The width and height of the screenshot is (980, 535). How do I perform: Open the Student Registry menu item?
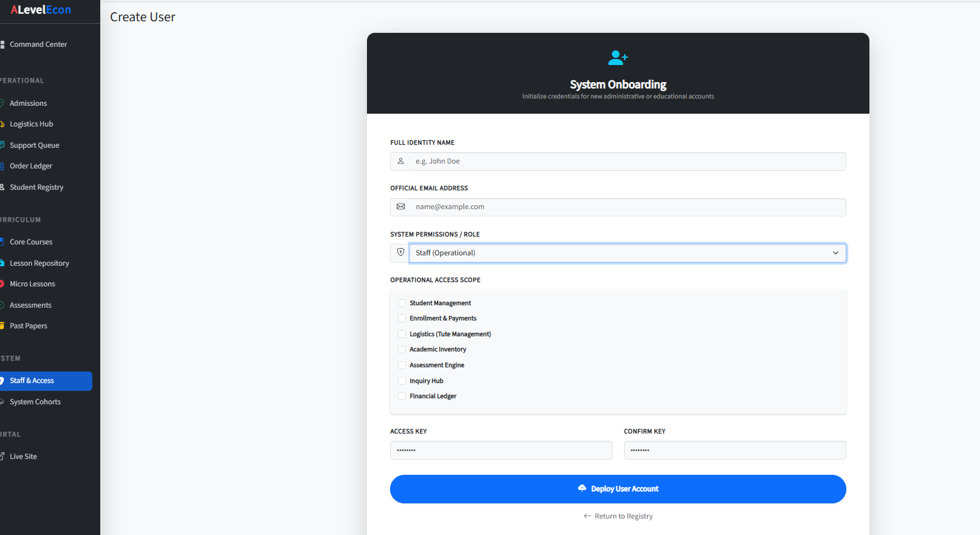(x=36, y=187)
